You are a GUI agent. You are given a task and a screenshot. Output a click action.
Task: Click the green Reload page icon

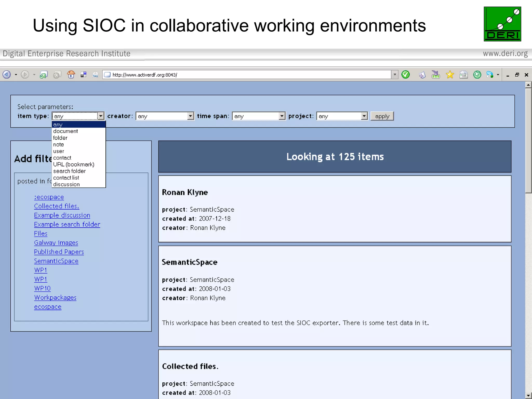43,75
